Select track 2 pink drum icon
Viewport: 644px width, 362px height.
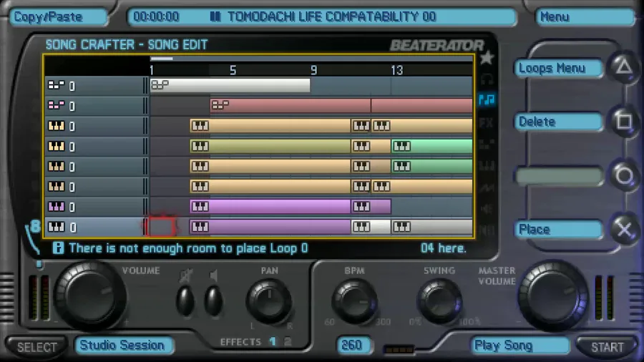[57, 105]
